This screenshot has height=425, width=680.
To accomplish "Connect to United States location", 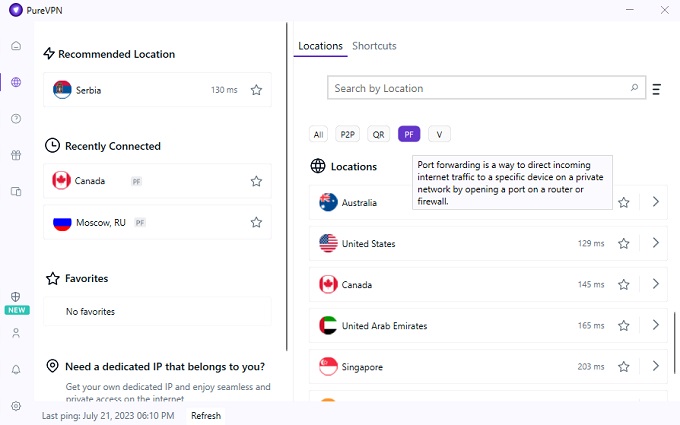I will [x=488, y=243].
